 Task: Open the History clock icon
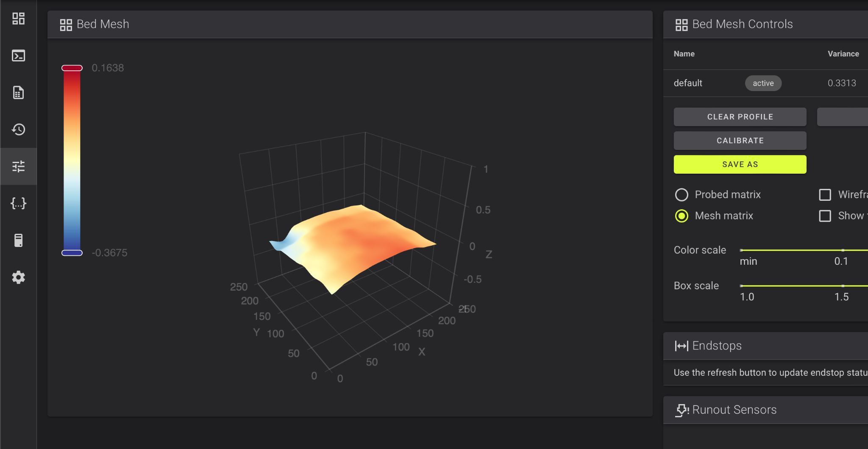18,129
